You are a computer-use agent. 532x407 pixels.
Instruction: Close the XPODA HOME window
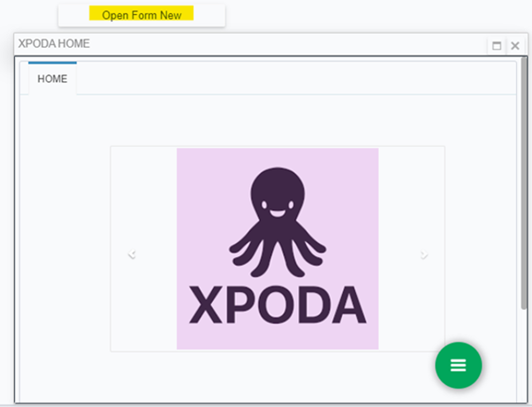pyautogui.click(x=515, y=45)
